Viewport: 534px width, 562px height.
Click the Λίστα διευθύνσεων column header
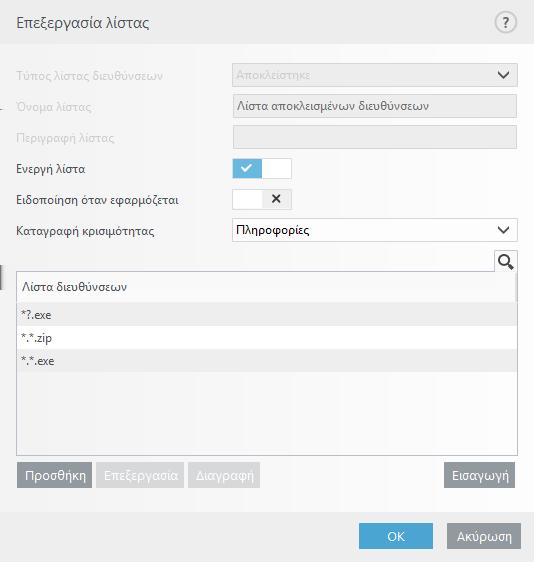pos(266,287)
